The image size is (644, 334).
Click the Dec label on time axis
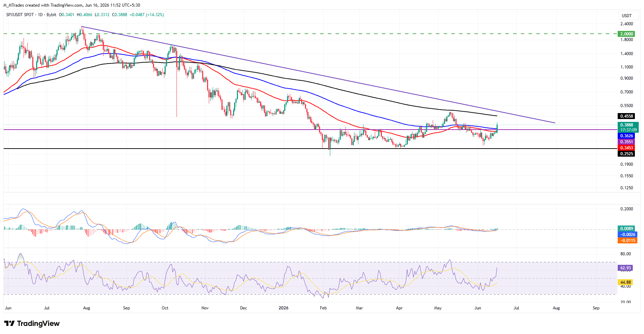pyautogui.click(x=243, y=308)
